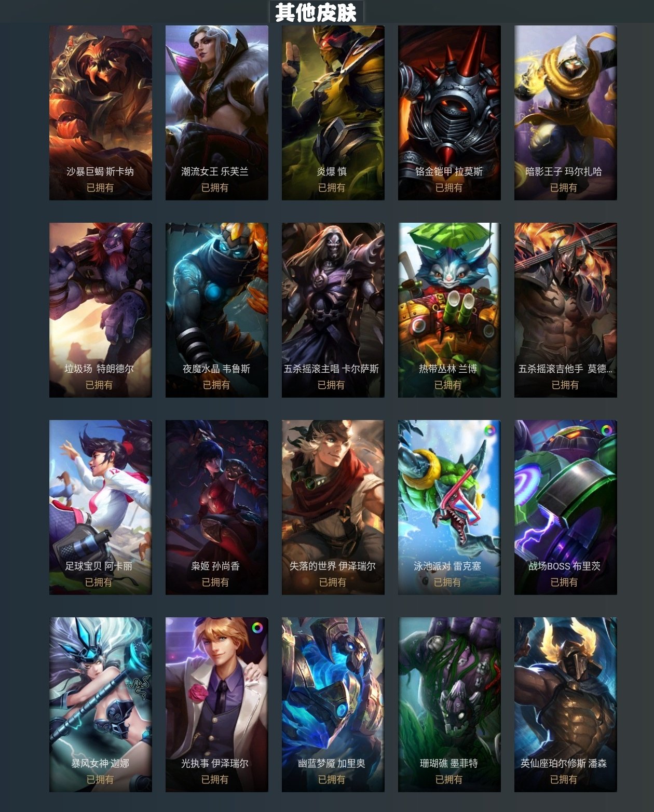Select the 铬金铠甲 拉莫斯 skin thumbnail
The image size is (654, 812).
click(x=449, y=113)
